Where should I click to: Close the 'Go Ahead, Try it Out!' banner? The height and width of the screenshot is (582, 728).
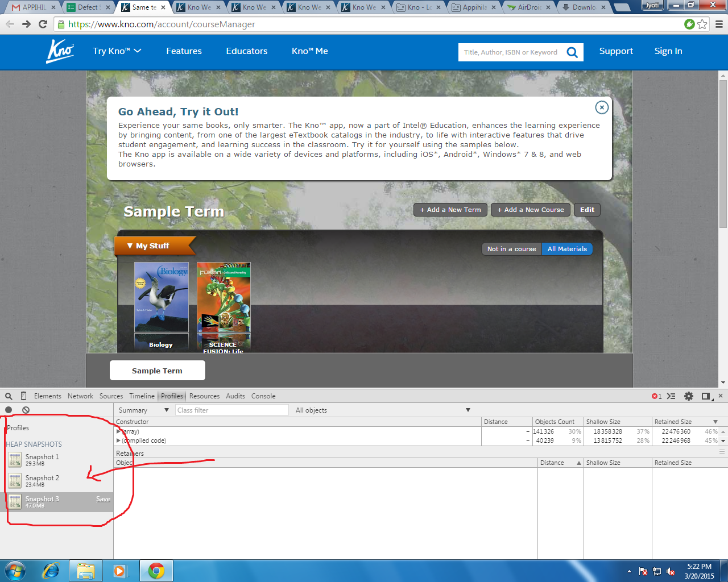tap(601, 107)
